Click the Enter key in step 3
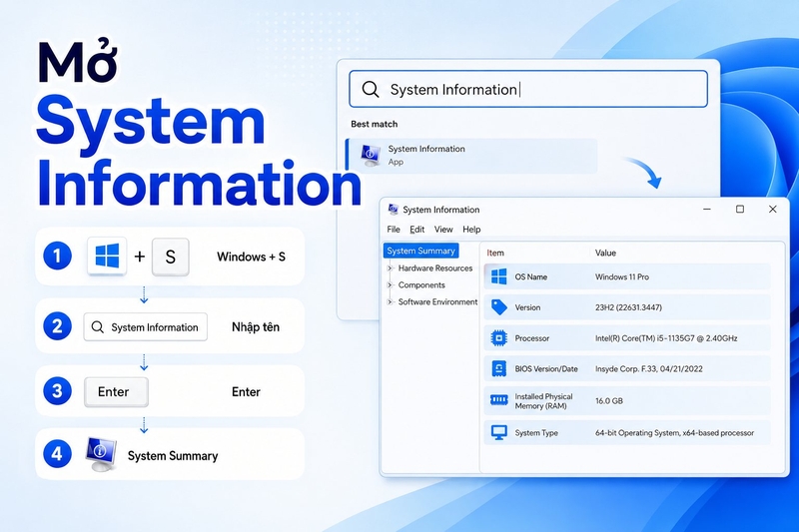This screenshot has width=799, height=532. (116, 391)
